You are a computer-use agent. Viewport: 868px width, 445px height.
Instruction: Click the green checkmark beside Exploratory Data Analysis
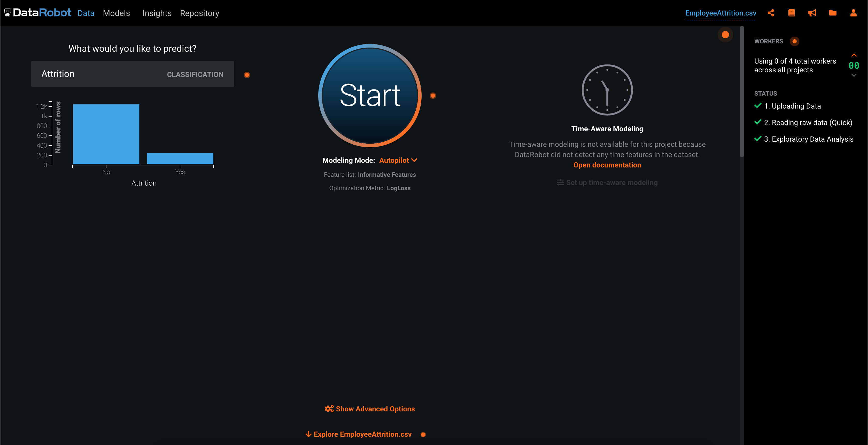pyautogui.click(x=757, y=139)
